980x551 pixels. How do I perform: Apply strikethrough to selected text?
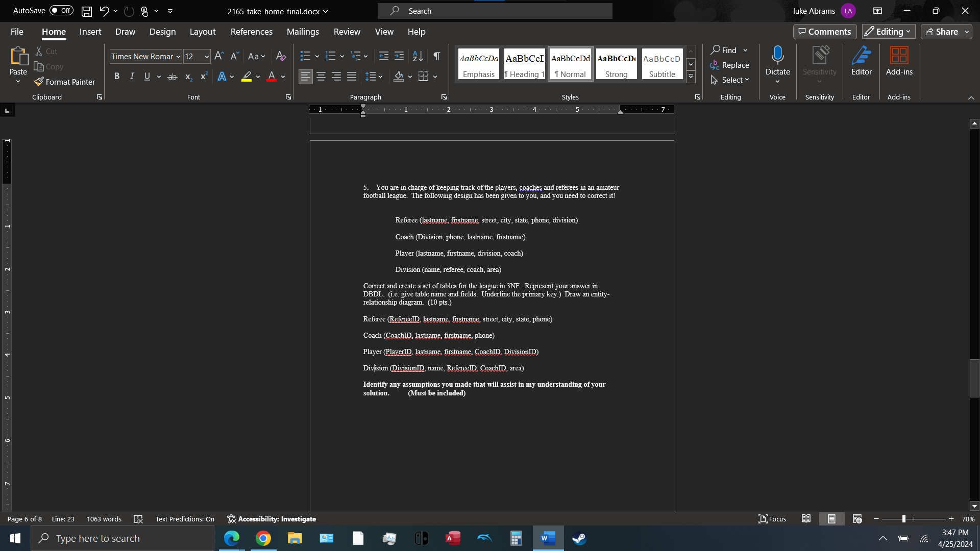click(x=173, y=77)
